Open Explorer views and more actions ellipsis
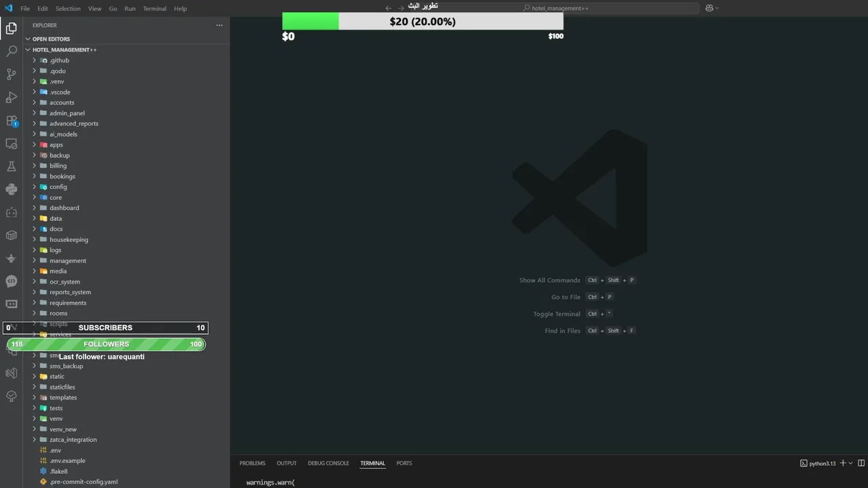The height and width of the screenshot is (488, 868). click(219, 25)
